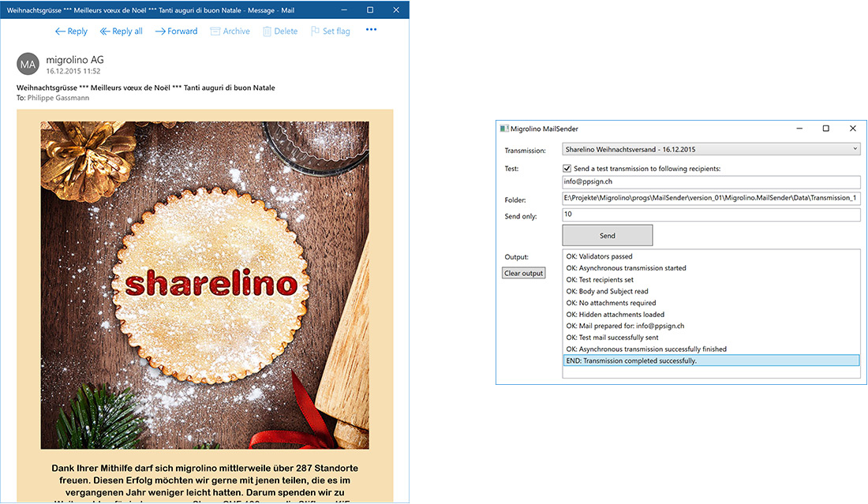Delete the message in Mail
This screenshot has width=868, height=504.
(280, 32)
